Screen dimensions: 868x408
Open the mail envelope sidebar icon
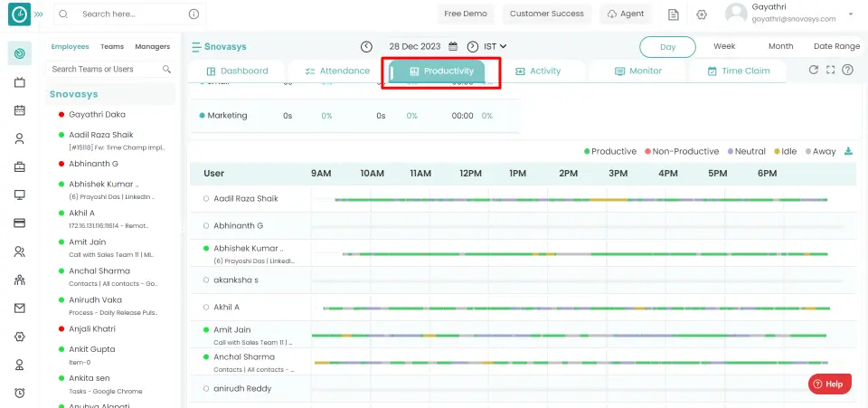[19, 308]
